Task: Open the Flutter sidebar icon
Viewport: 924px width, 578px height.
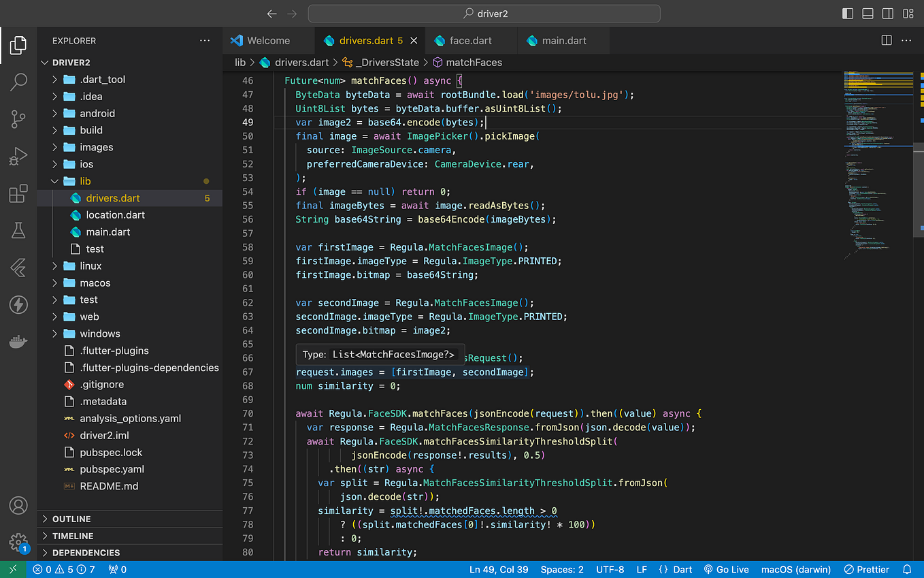Action: coord(18,268)
